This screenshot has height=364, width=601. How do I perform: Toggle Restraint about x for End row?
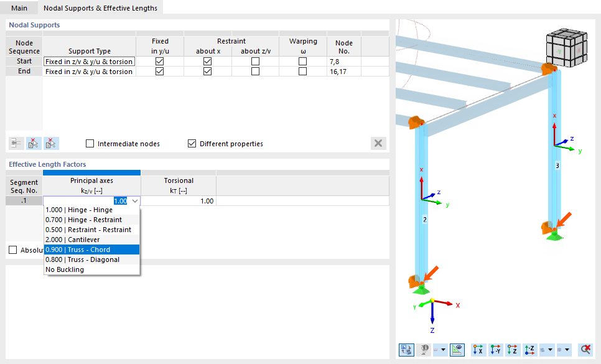click(x=207, y=72)
